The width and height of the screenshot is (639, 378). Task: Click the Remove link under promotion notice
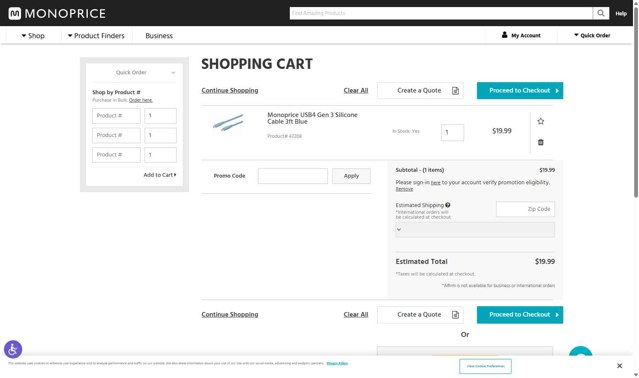pos(404,189)
